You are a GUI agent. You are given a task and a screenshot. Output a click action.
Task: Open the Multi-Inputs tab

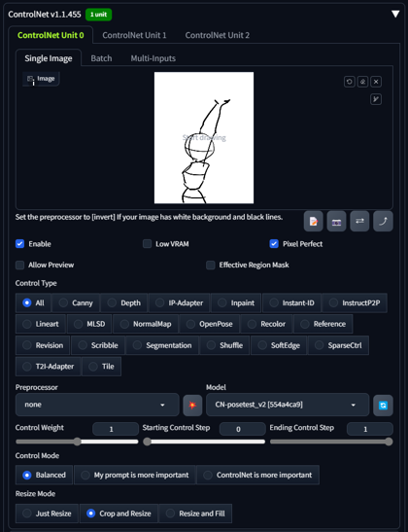[153, 58]
